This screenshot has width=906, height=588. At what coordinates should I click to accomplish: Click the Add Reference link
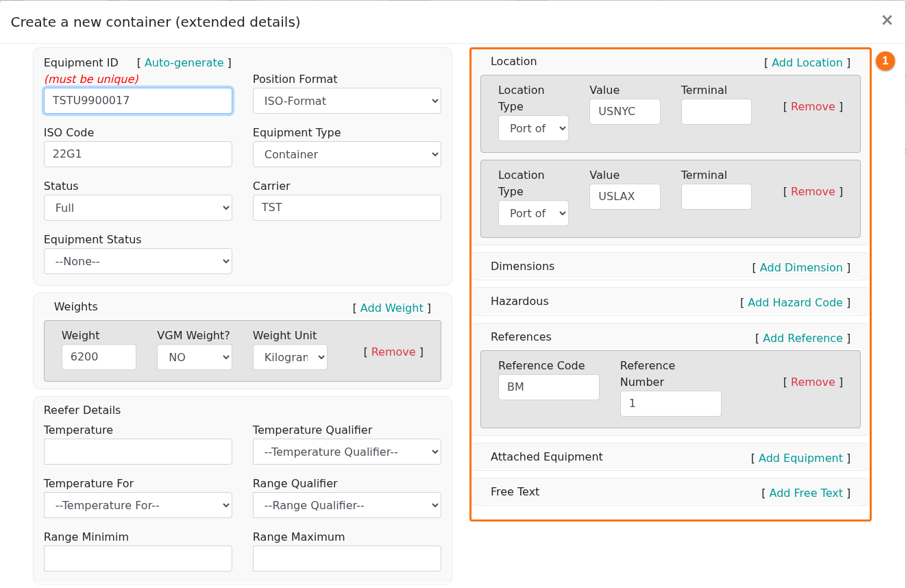(x=803, y=338)
